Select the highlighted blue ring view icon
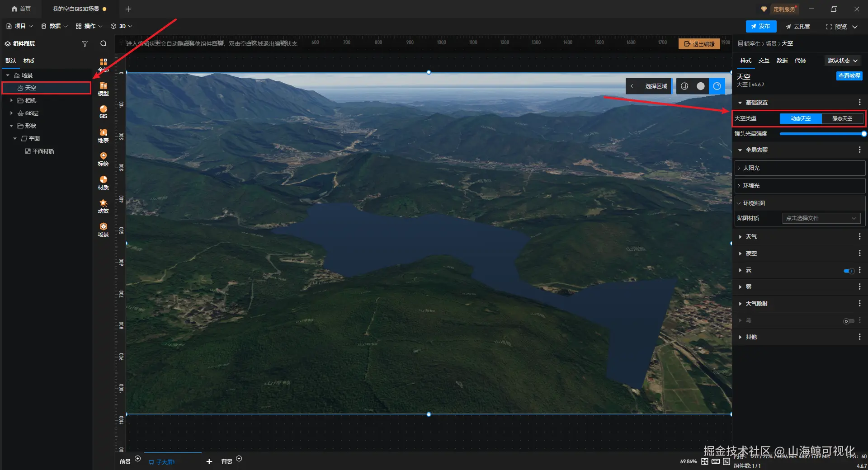The height and width of the screenshot is (470, 868). click(717, 86)
